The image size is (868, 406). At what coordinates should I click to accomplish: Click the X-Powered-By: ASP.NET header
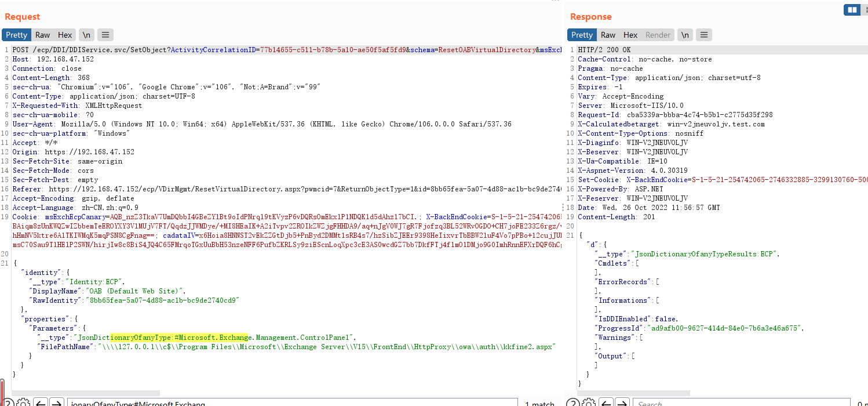tap(621, 189)
